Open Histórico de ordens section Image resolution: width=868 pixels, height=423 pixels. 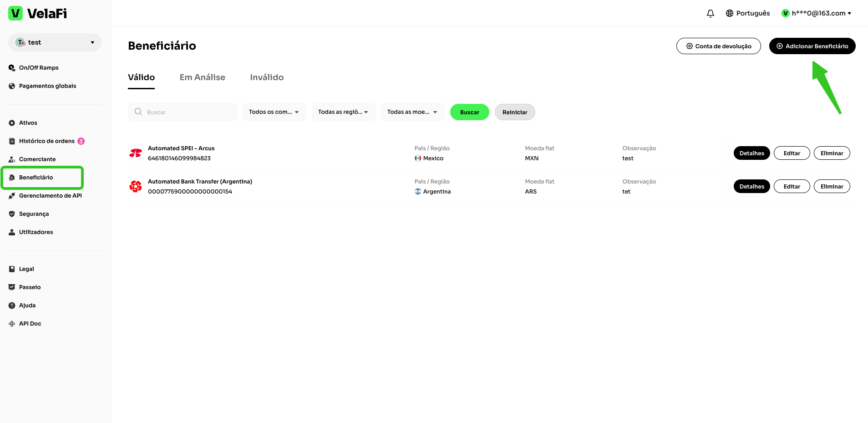click(x=46, y=141)
